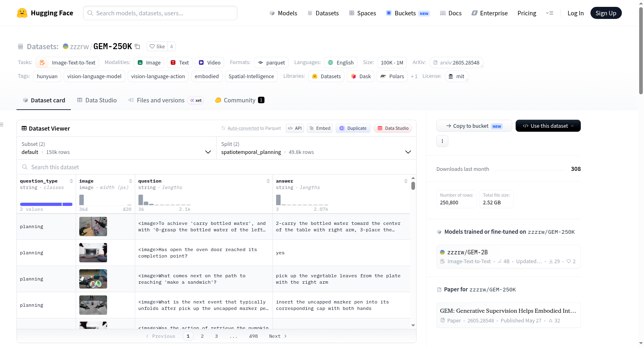Viewport: 644px width, 347px height.
Task: Jump to page 498 of viewer
Action: tap(253, 336)
